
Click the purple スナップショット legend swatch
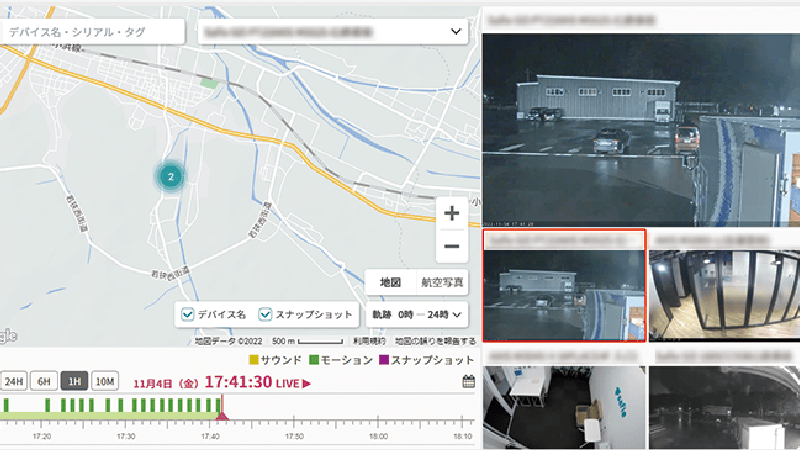(384, 360)
